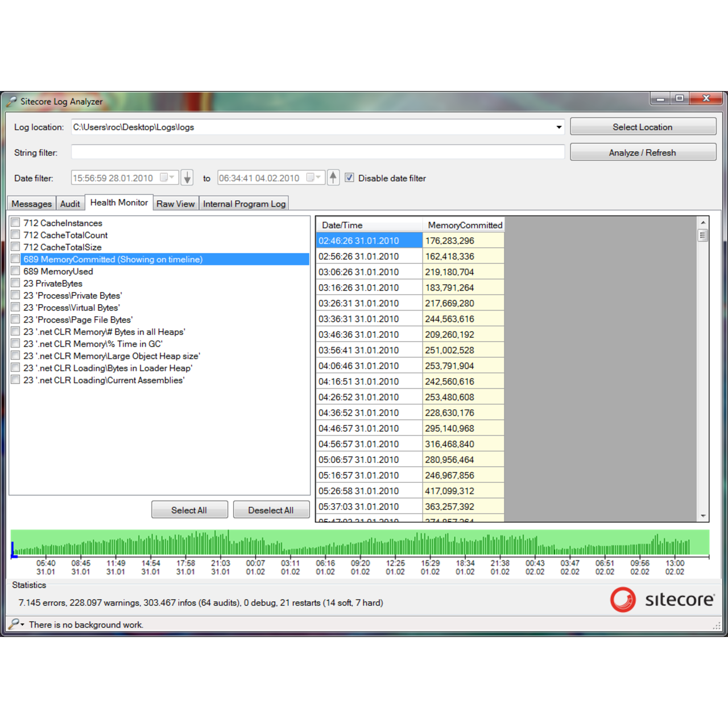Click the down-arrow icon beside the start date
The image size is (728, 728).
click(x=187, y=177)
